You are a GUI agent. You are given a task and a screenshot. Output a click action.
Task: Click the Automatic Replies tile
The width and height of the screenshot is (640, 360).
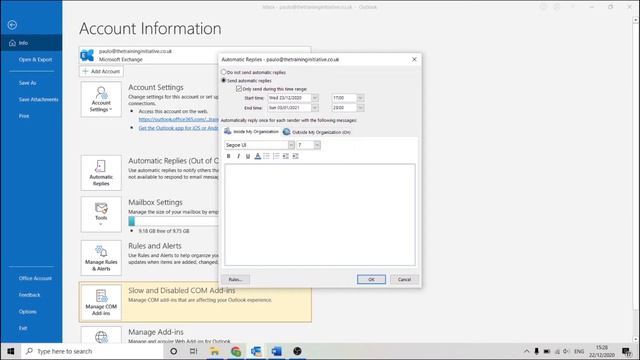point(101,173)
